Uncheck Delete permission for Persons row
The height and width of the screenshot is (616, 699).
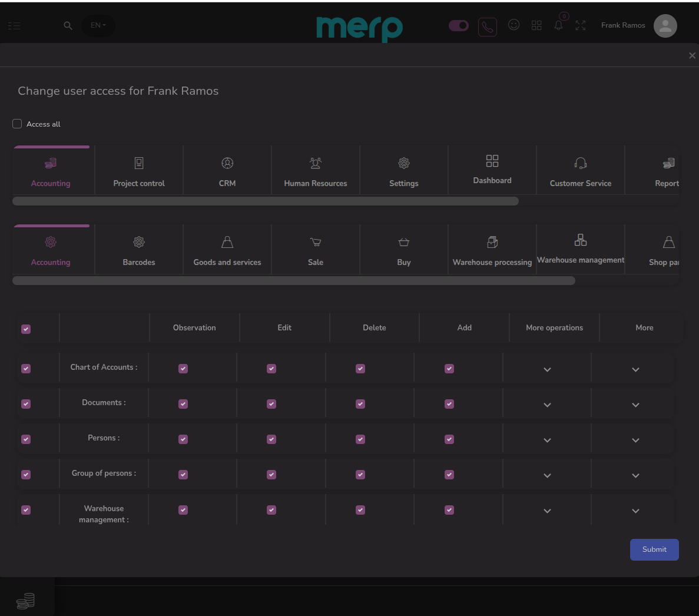click(360, 439)
